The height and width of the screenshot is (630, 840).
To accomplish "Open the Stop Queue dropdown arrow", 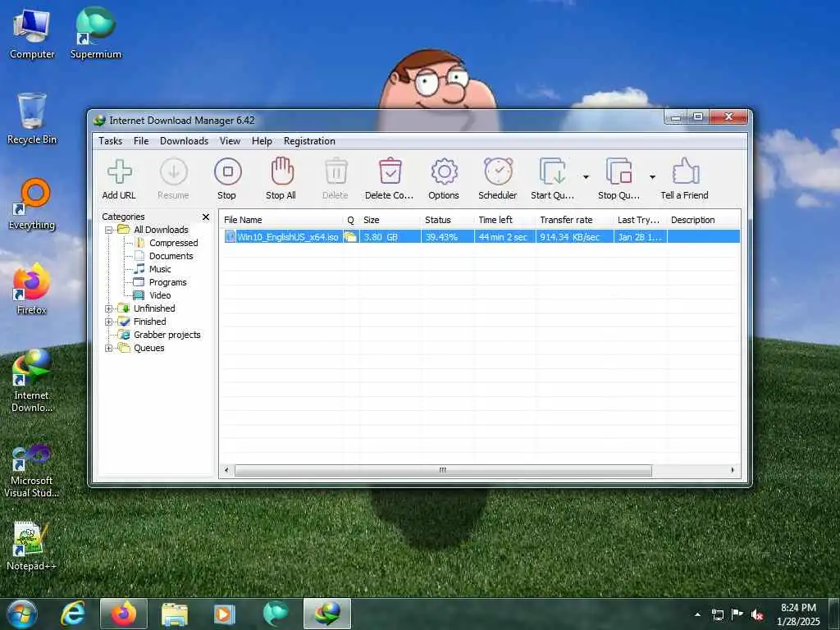I will coord(652,177).
